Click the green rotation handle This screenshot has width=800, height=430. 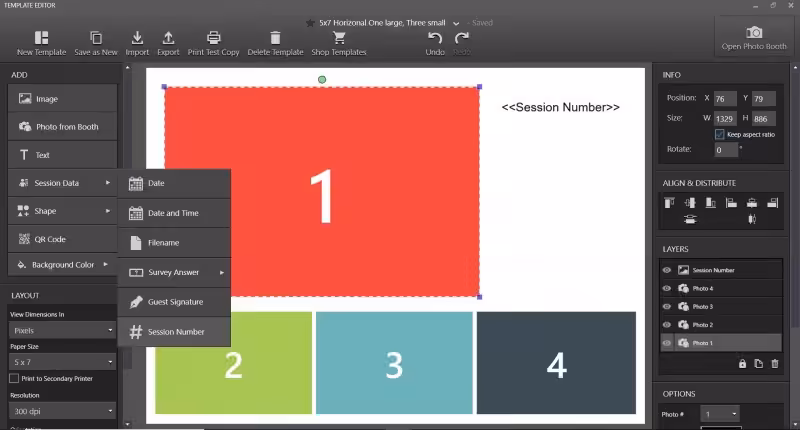(x=322, y=79)
